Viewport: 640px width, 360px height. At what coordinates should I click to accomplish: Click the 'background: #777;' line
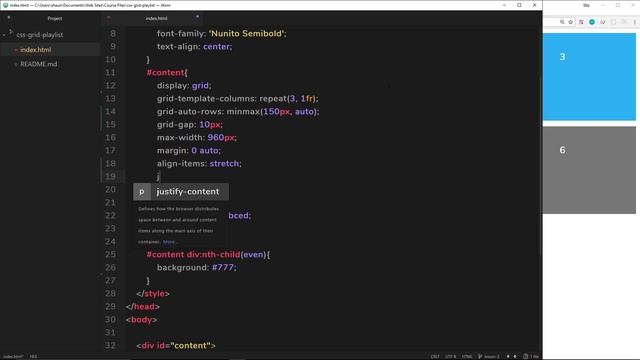pyautogui.click(x=196, y=268)
